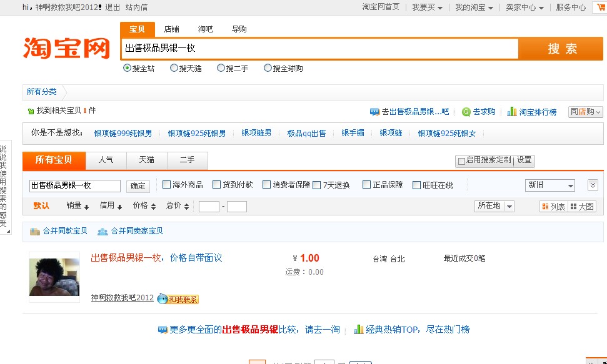The image size is (607, 364).
Task: Expand the 我的淘宝 dropdown
Action: point(474,7)
